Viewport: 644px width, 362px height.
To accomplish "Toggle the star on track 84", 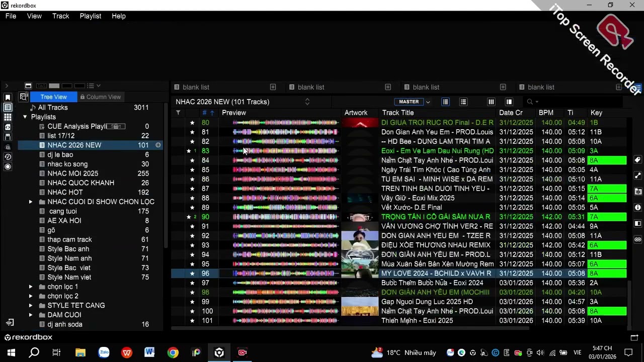I will click(x=192, y=160).
